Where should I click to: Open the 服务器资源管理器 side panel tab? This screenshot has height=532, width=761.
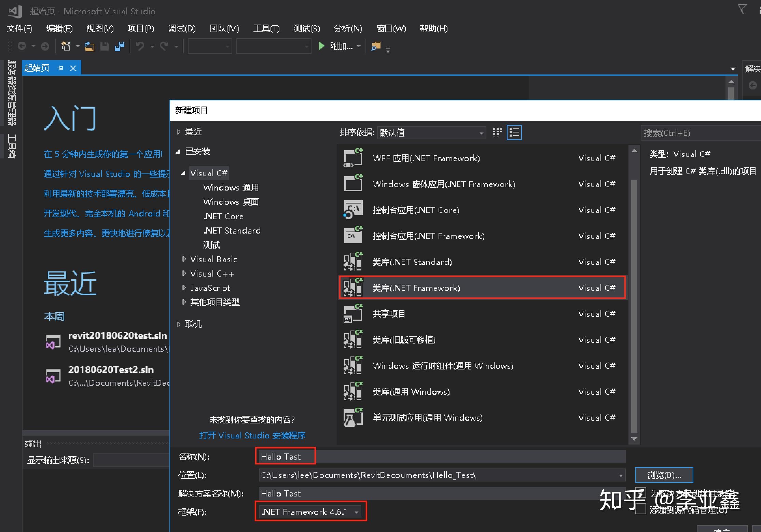coord(11,93)
